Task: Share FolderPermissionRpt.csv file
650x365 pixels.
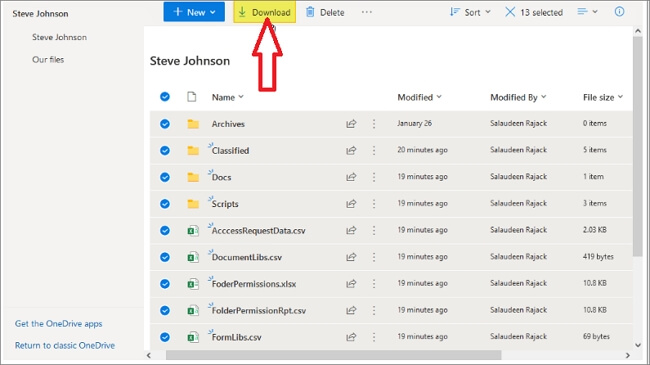Action: [351, 310]
